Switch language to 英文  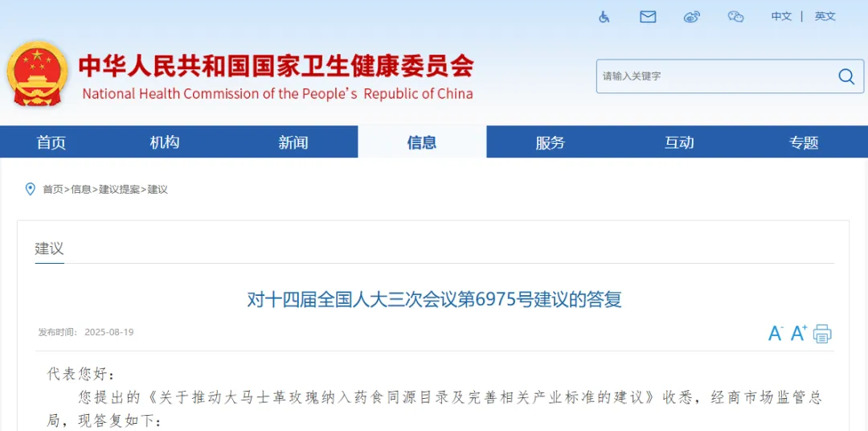(825, 17)
